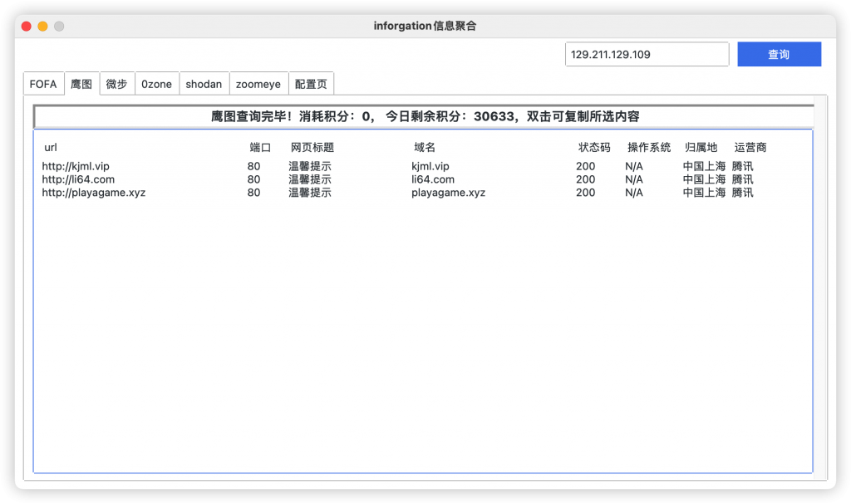Image resolution: width=851 pixels, height=504 pixels.
Task: Click the 归属地 location column header
Action: click(702, 147)
